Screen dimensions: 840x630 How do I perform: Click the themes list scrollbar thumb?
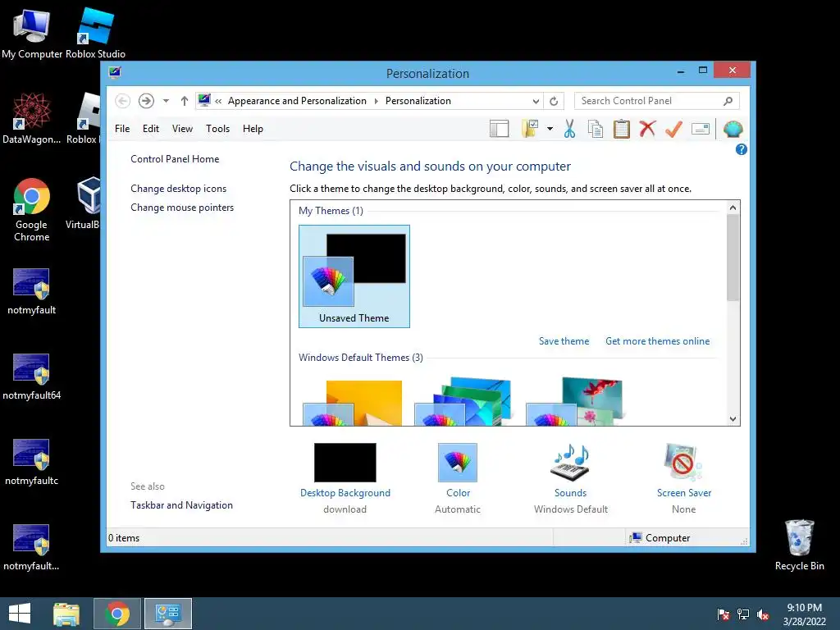click(733, 258)
